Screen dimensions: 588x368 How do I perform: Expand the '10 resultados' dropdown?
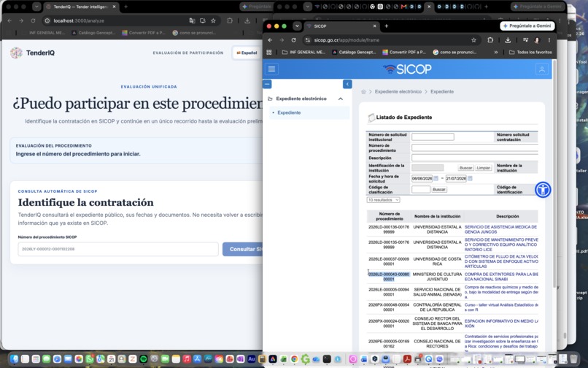pyautogui.click(x=383, y=200)
